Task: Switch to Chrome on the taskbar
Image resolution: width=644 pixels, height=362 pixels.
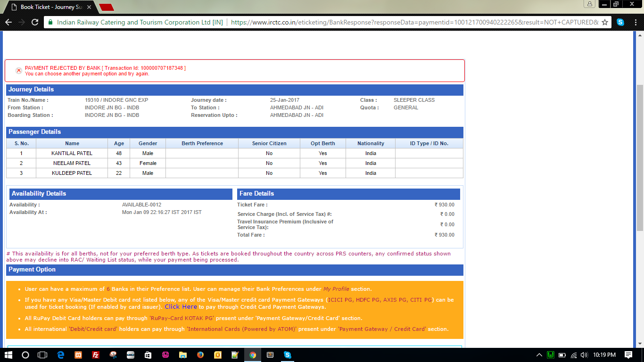Action: tap(253, 355)
